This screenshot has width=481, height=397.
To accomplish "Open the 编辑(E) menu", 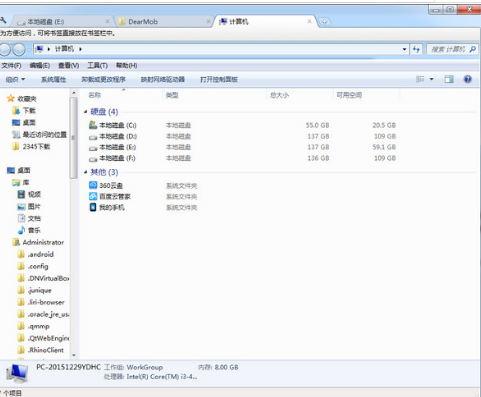I will click(x=40, y=65).
